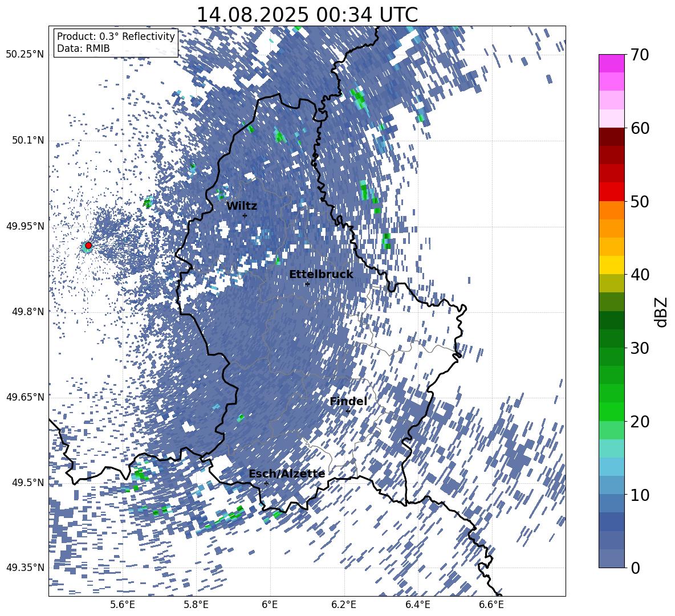Click the Wiltz location cross marker
Screen dimensions: 675x616
[245, 215]
